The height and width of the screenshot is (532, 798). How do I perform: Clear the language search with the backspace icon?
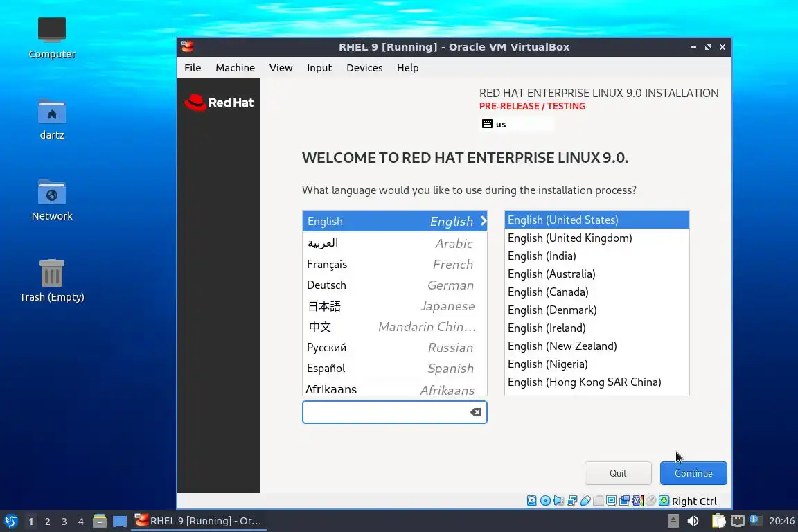click(x=476, y=412)
